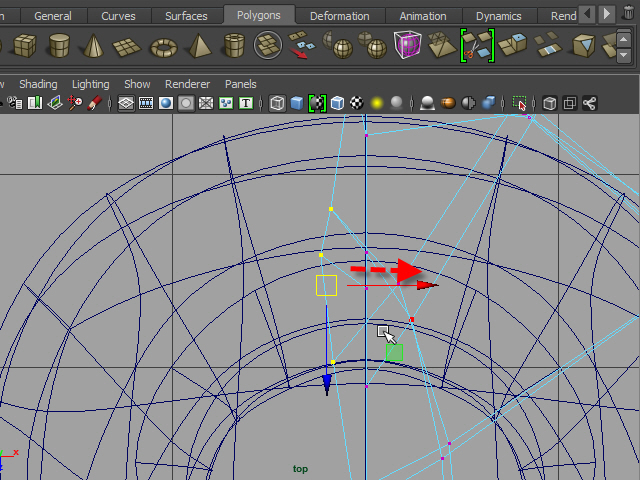Toggle wireframe on shaded

click(x=337, y=103)
